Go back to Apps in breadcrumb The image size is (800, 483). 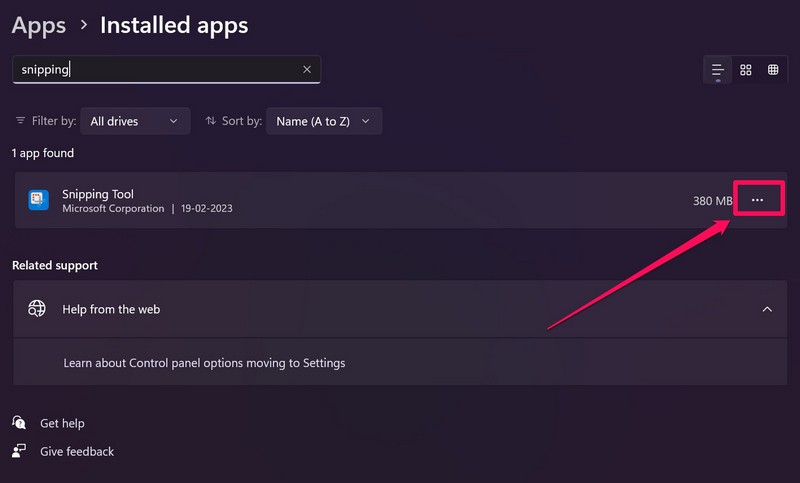pyautogui.click(x=39, y=25)
